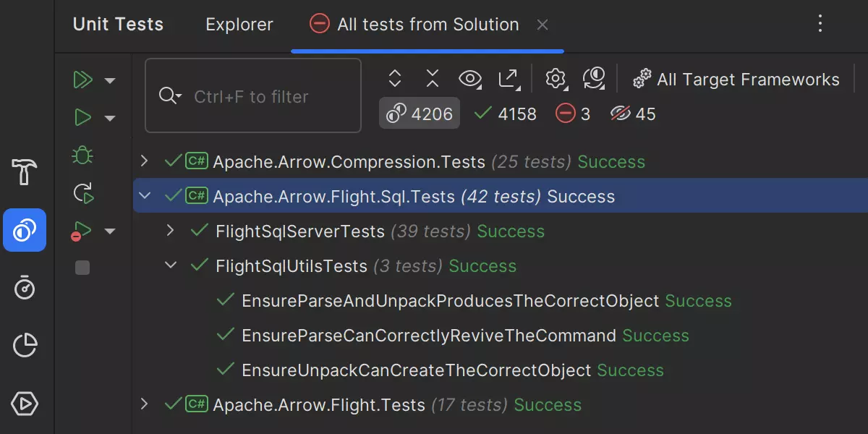Open the All Target Frameworks dropdown
The height and width of the screenshot is (434, 868).
[x=736, y=80]
